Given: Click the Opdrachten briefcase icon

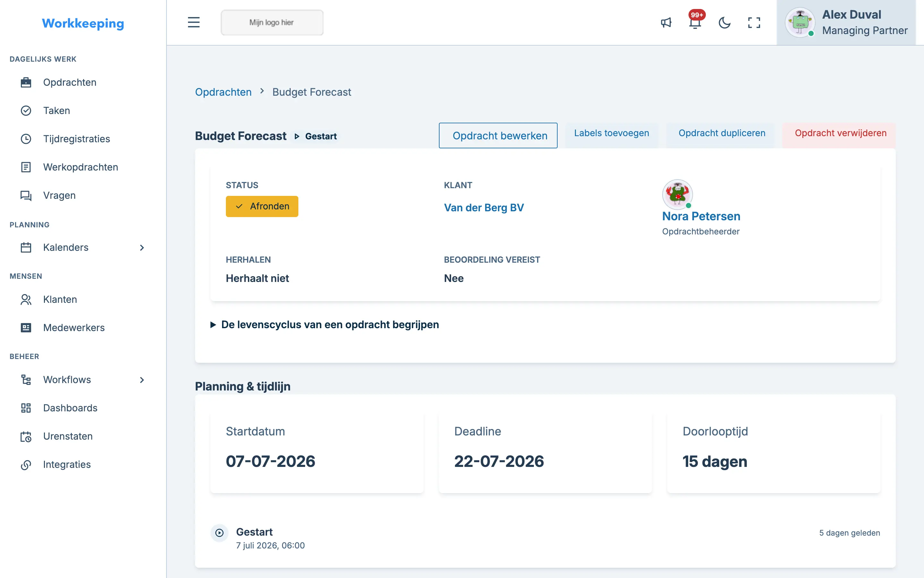Looking at the screenshot, I should [26, 82].
